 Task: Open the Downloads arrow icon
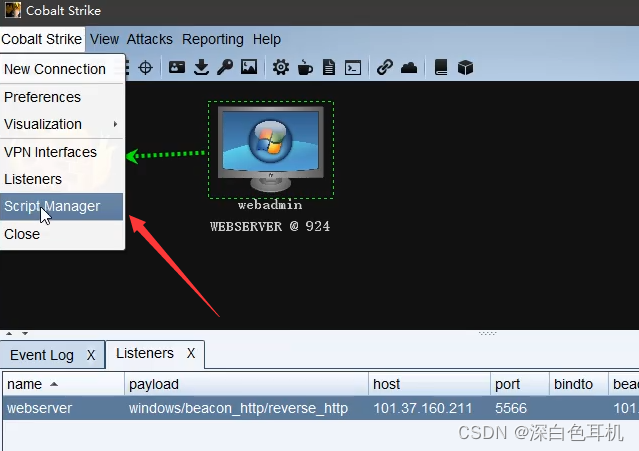[201, 67]
